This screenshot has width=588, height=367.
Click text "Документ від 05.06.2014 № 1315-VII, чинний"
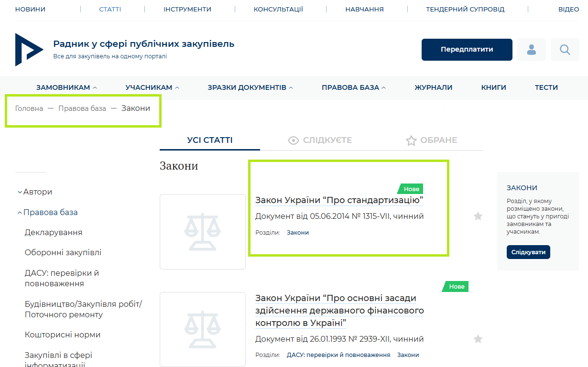(339, 216)
